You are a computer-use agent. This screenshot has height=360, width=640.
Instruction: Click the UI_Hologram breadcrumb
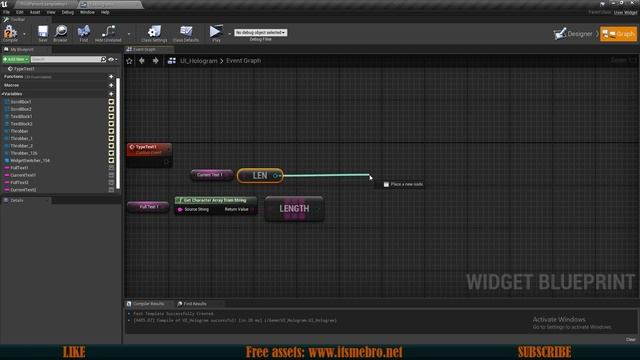[198, 61]
